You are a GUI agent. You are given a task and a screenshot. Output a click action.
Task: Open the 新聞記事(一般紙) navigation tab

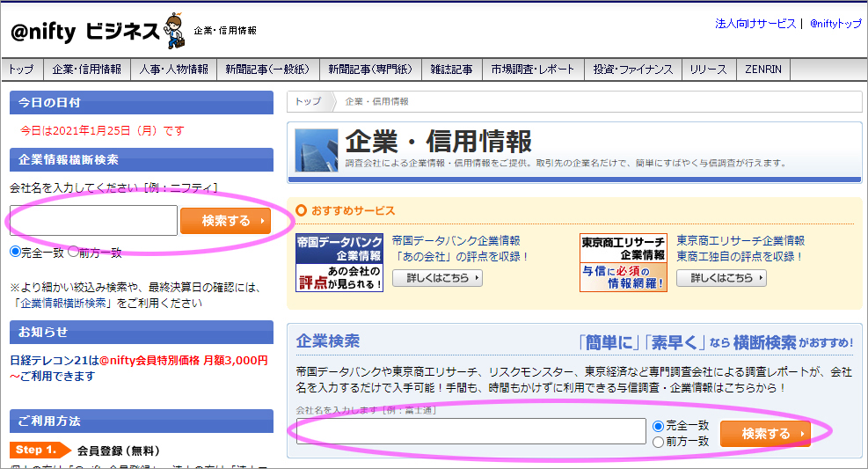[268, 70]
